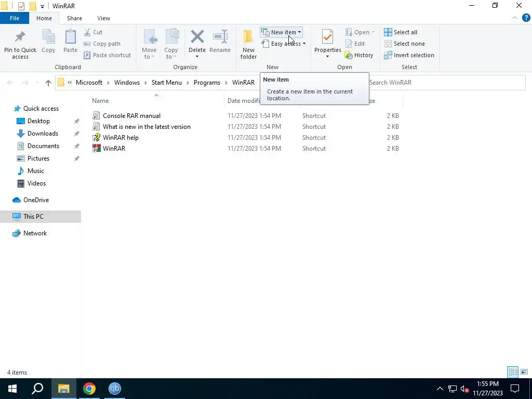Image resolution: width=532 pixels, height=399 pixels.
Task: Open Documents in Quick access
Action: click(44, 146)
